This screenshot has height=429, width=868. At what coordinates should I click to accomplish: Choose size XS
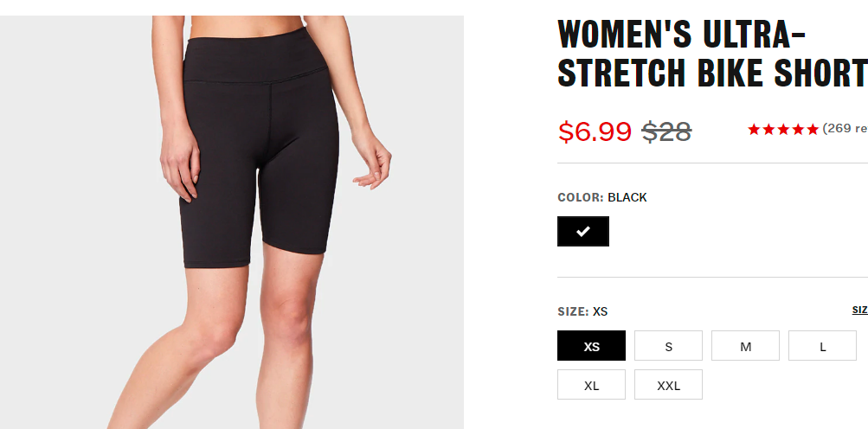(591, 346)
